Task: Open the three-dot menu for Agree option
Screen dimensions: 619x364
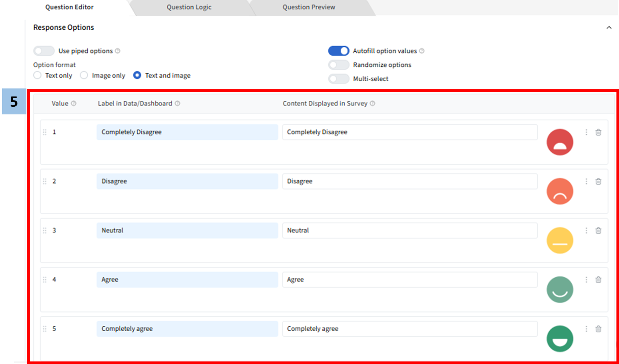Action: coord(586,280)
